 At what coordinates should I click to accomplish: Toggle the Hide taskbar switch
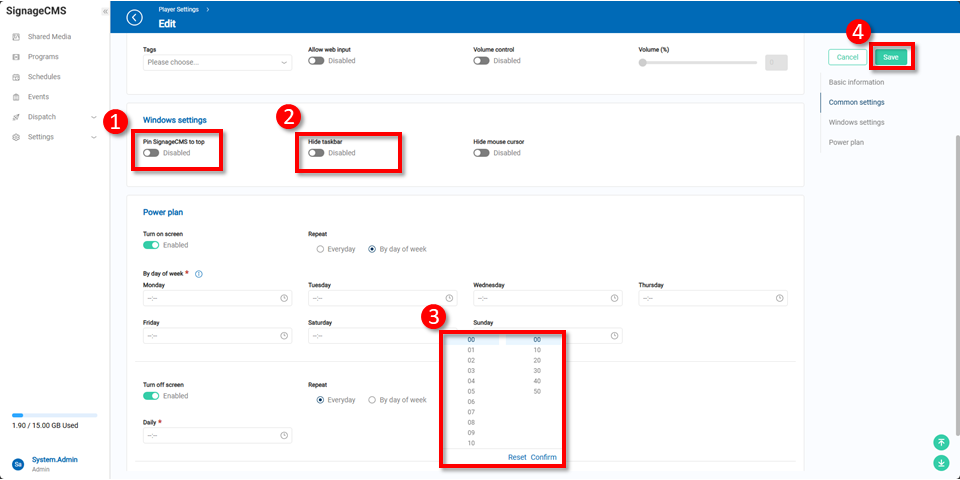316,153
